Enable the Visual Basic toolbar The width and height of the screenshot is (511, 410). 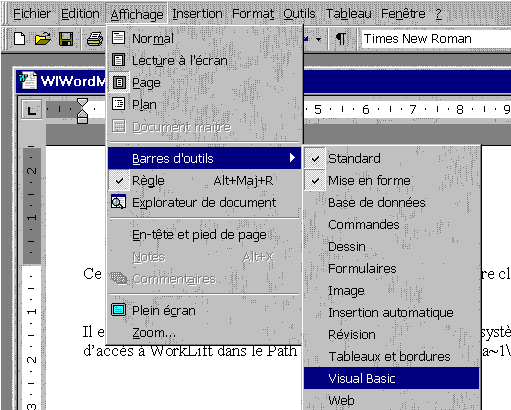(392, 379)
